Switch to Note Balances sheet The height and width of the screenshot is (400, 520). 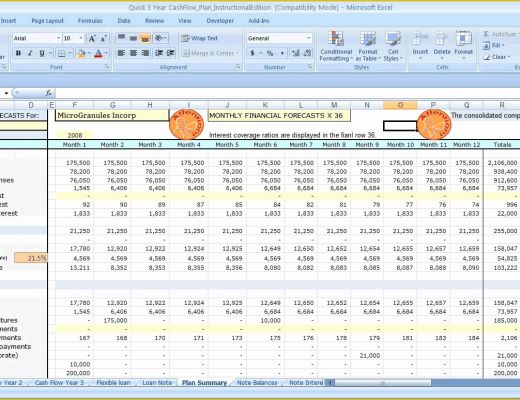pos(257,383)
